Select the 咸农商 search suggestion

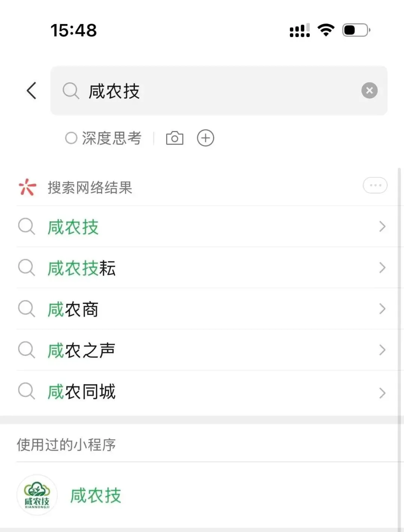click(x=202, y=309)
